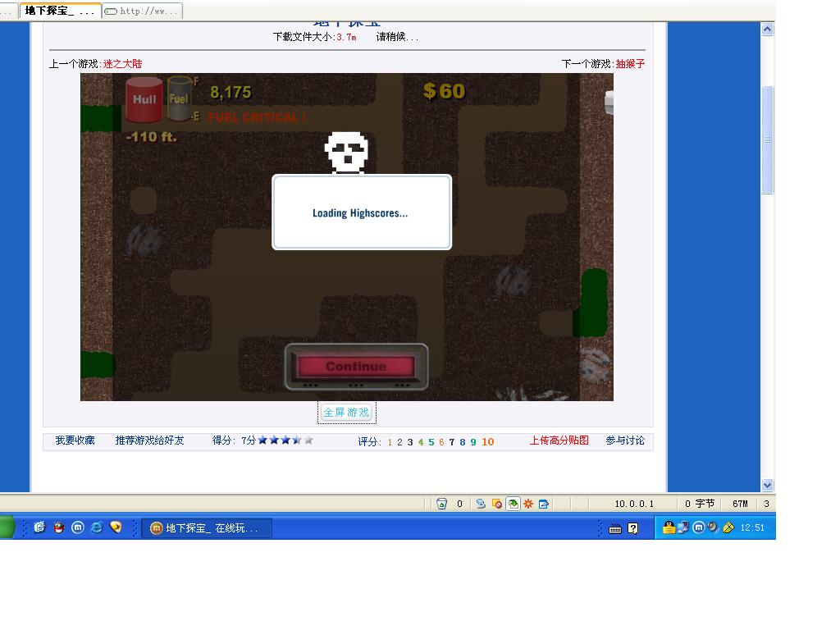This screenshot has height=630, width=840.
Task: Rate the game 1 point
Action: coord(390,442)
